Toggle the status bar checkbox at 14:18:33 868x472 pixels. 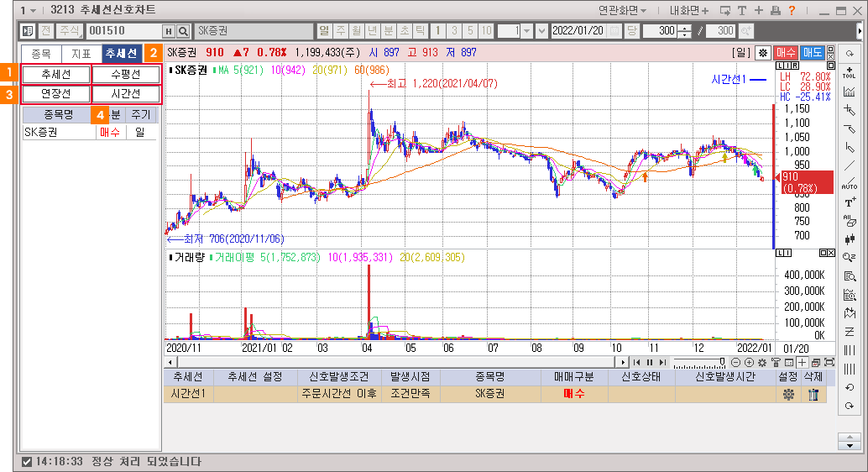[x=26, y=461]
